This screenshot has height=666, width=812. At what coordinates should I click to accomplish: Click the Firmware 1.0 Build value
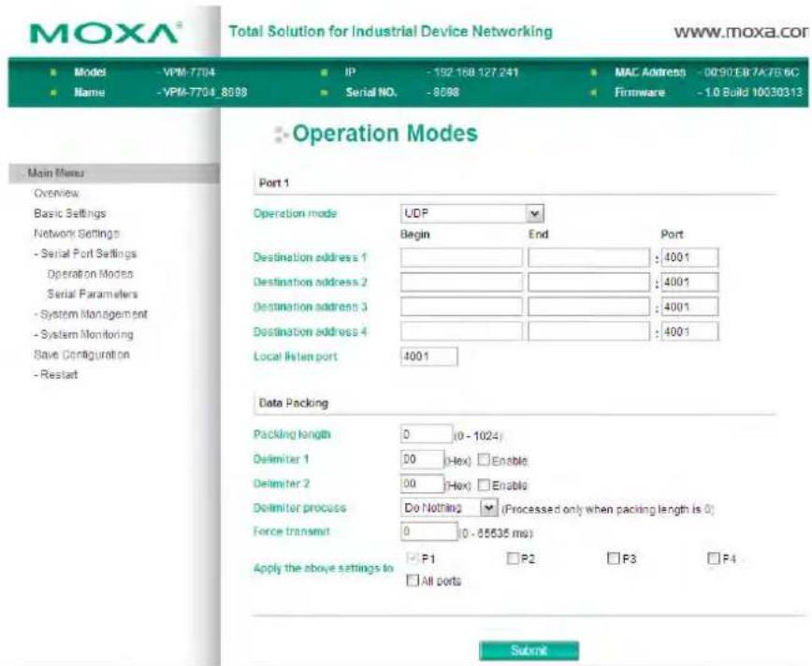pyautogui.click(x=753, y=93)
